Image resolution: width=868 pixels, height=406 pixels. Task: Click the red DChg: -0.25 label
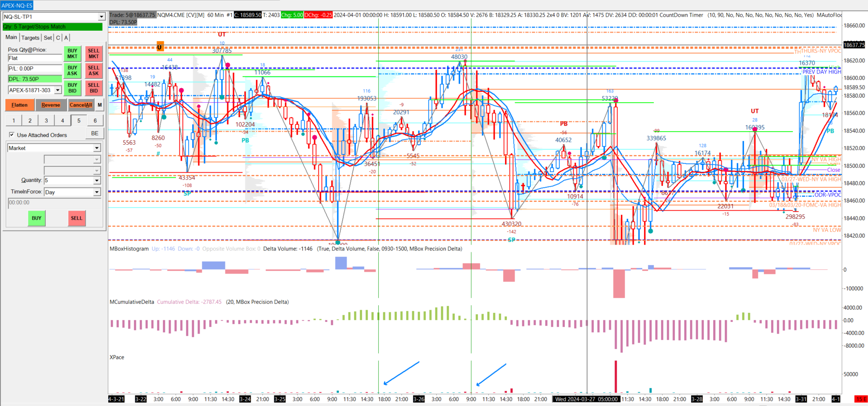pyautogui.click(x=318, y=15)
